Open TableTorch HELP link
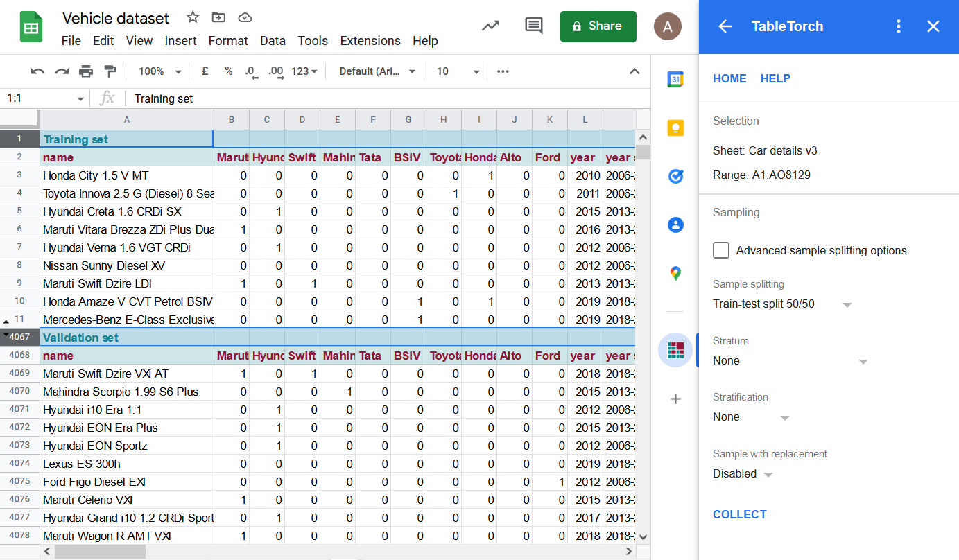The width and height of the screenshot is (959, 560). click(x=775, y=78)
